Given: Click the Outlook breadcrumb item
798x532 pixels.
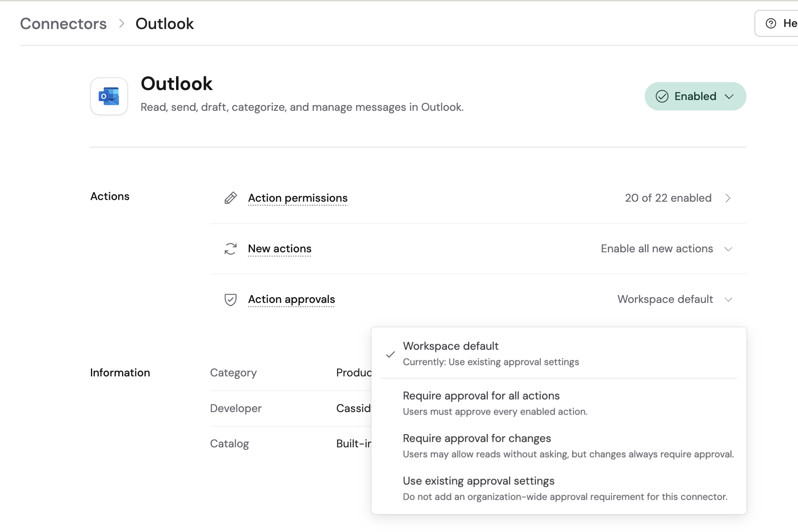Looking at the screenshot, I should pyautogui.click(x=164, y=24).
